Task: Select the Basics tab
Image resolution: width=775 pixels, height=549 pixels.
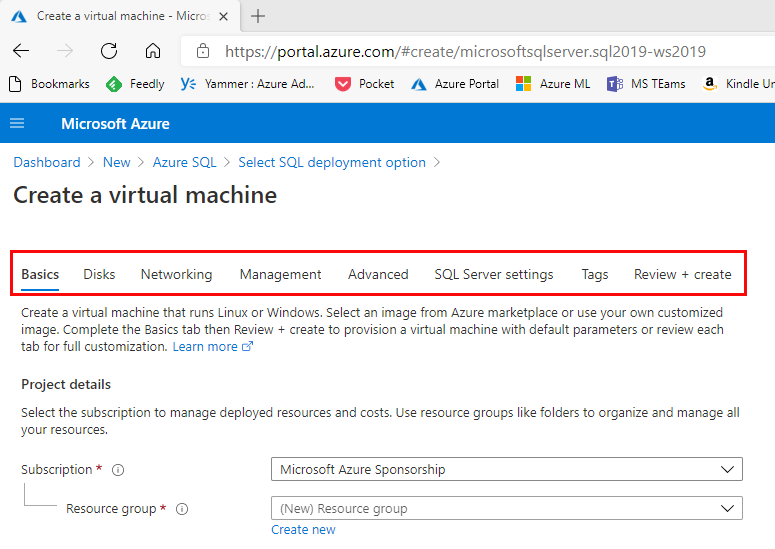Action: click(x=40, y=274)
